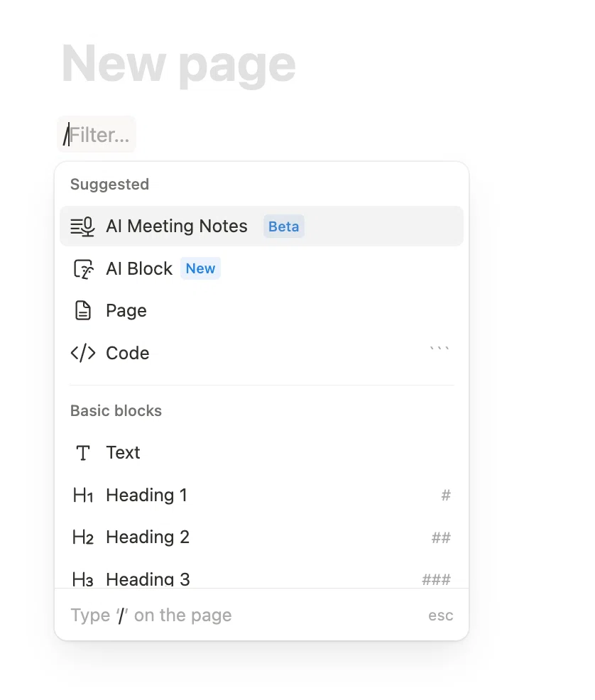Click the Page document icon
Screen dimensions: 595x700
tap(82, 311)
